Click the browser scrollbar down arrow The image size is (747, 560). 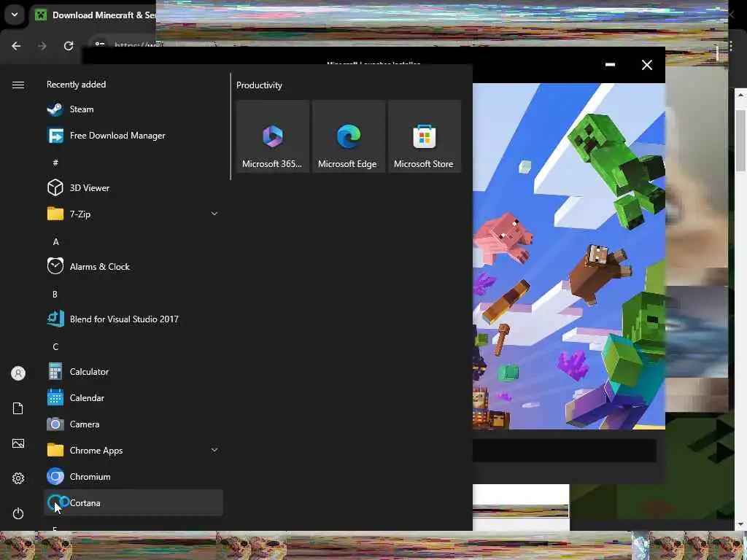click(x=740, y=524)
